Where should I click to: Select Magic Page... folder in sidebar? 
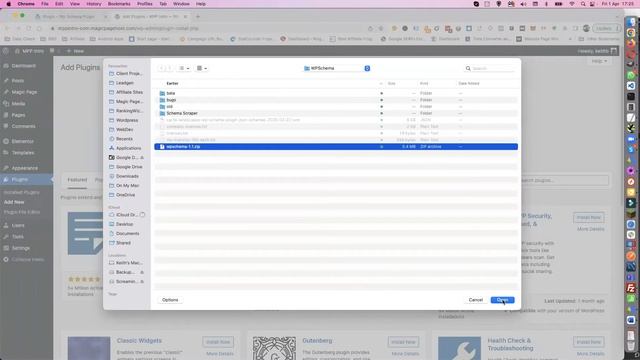pos(126,102)
